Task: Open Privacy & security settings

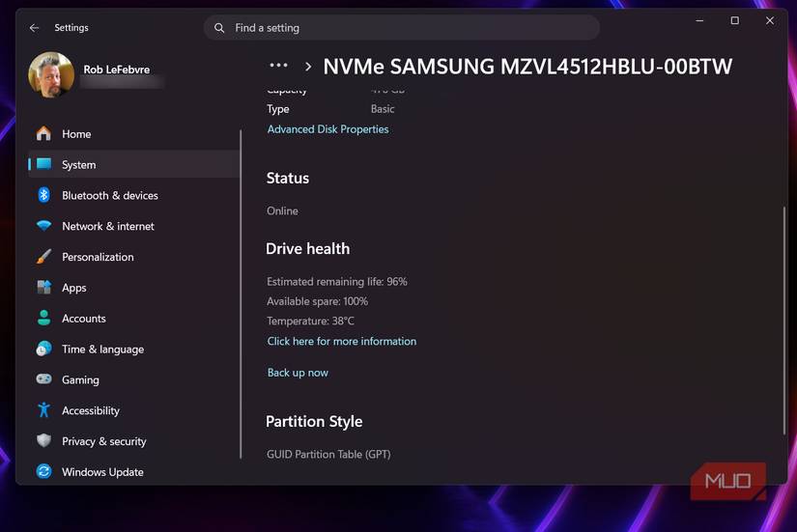Action: [133, 440]
